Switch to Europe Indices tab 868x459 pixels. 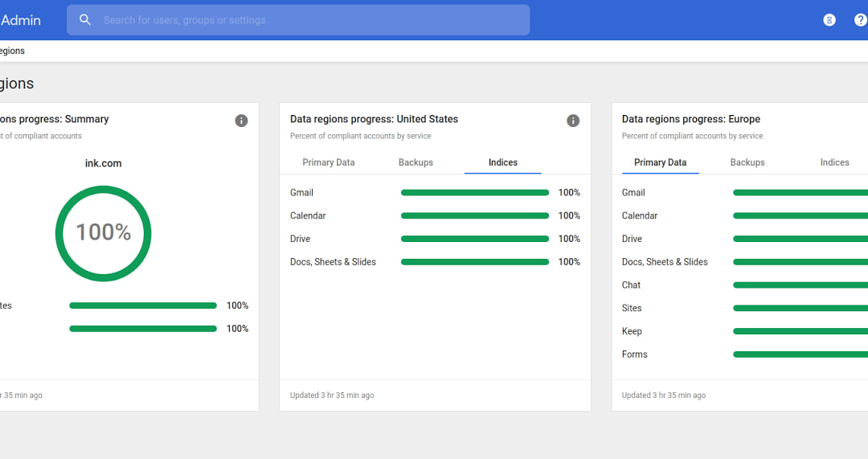(x=834, y=162)
